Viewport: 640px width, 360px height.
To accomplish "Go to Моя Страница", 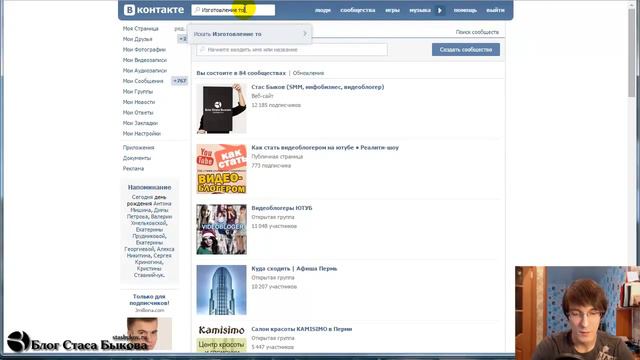I will point(141,29).
